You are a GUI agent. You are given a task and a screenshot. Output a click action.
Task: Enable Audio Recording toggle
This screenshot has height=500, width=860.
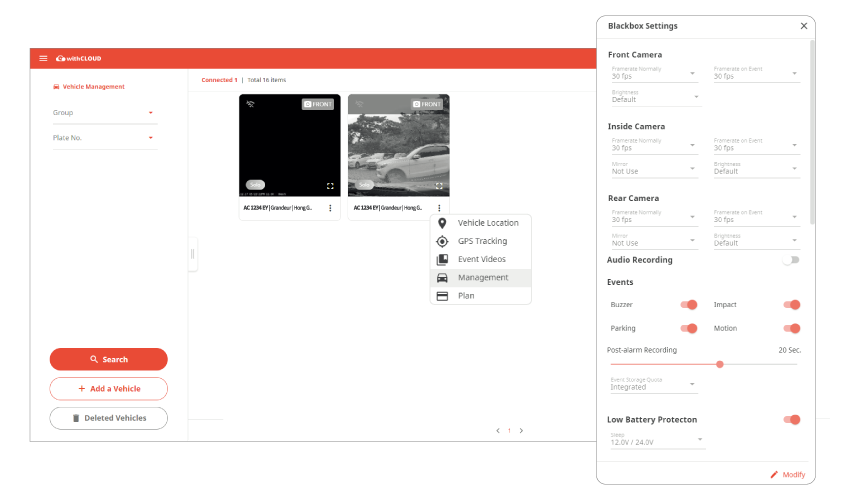click(791, 260)
